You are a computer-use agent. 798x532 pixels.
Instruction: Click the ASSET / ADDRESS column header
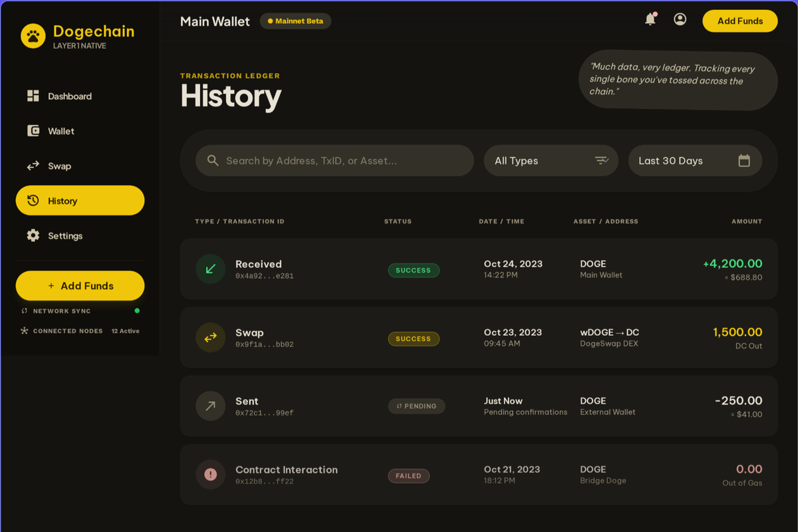(606, 221)
